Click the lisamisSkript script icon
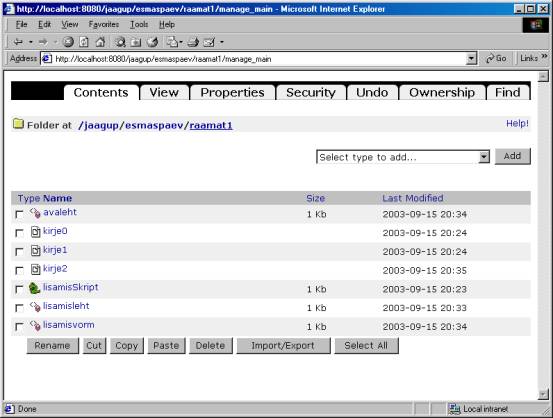This screenshot has width=553, height=418. (34, 288)
